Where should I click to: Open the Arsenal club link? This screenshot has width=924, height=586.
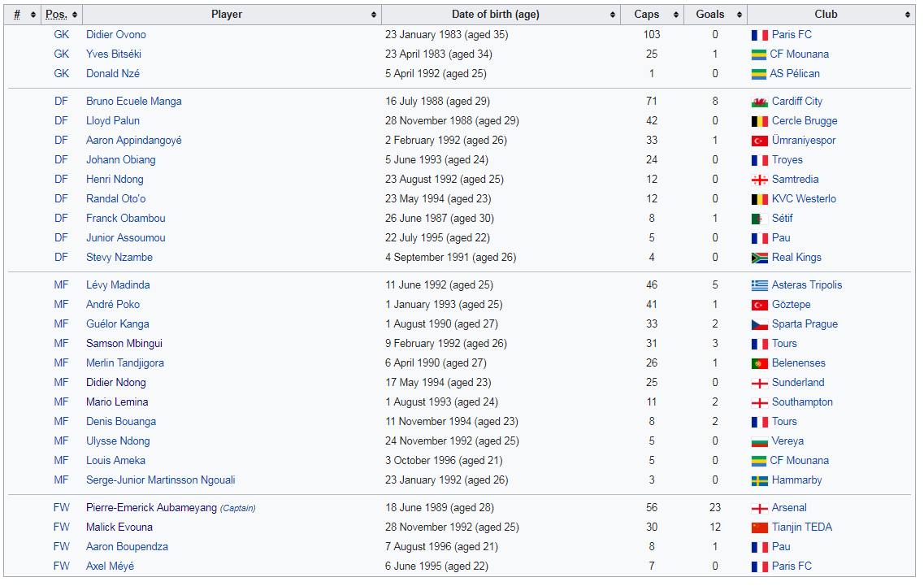tap(790, 508)
